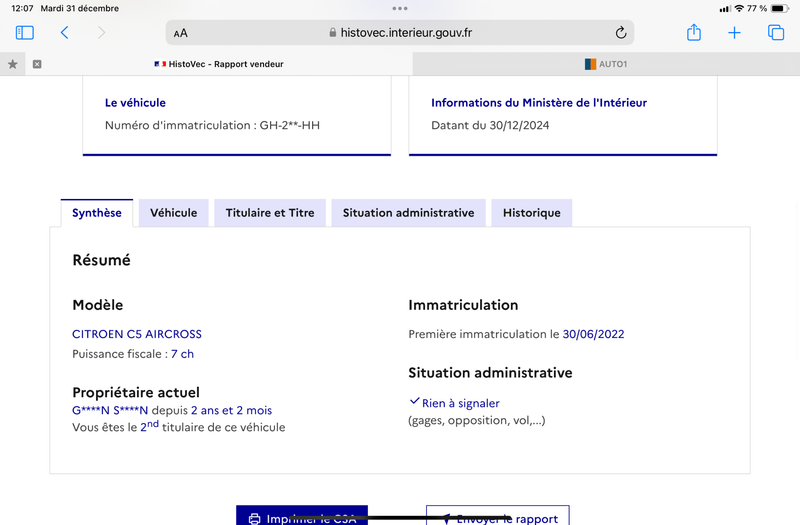800x525 pixels.
Task: Click the Imprimer le CSA button
Action: [x=302, y=515]
